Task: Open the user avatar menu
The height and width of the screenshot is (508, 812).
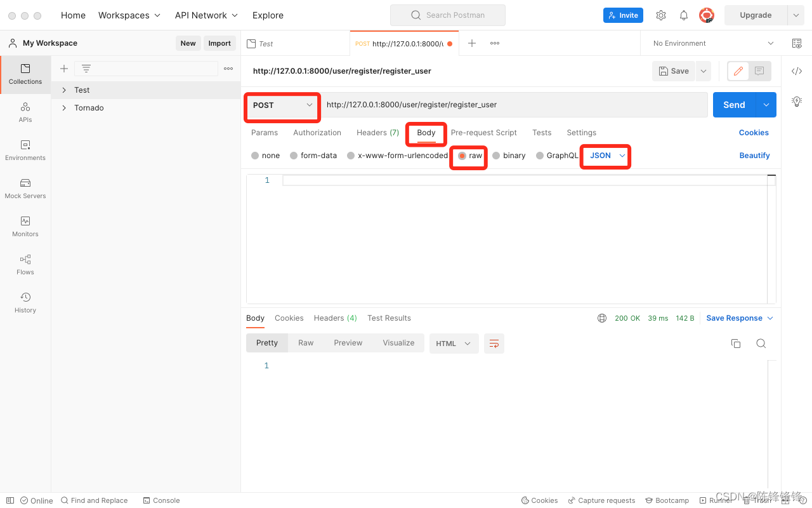Action: coord(707,15)
